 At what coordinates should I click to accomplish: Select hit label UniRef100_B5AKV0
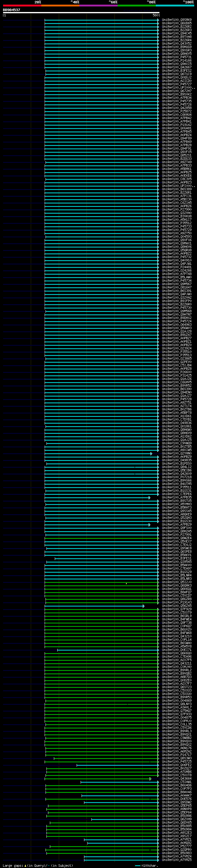click(177, 565)
